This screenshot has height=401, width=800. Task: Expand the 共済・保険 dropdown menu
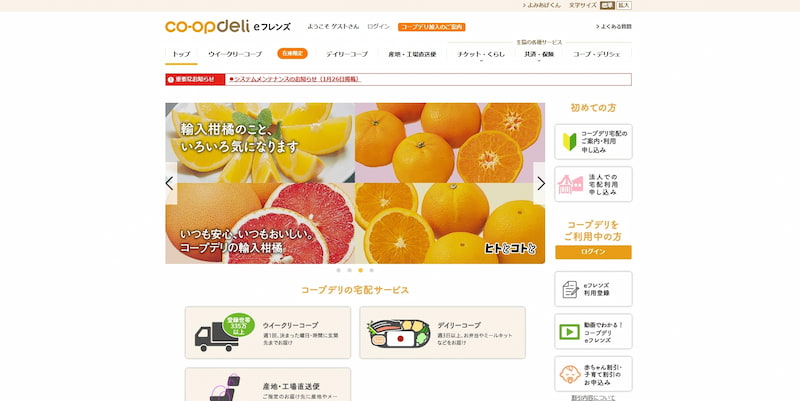539,55
